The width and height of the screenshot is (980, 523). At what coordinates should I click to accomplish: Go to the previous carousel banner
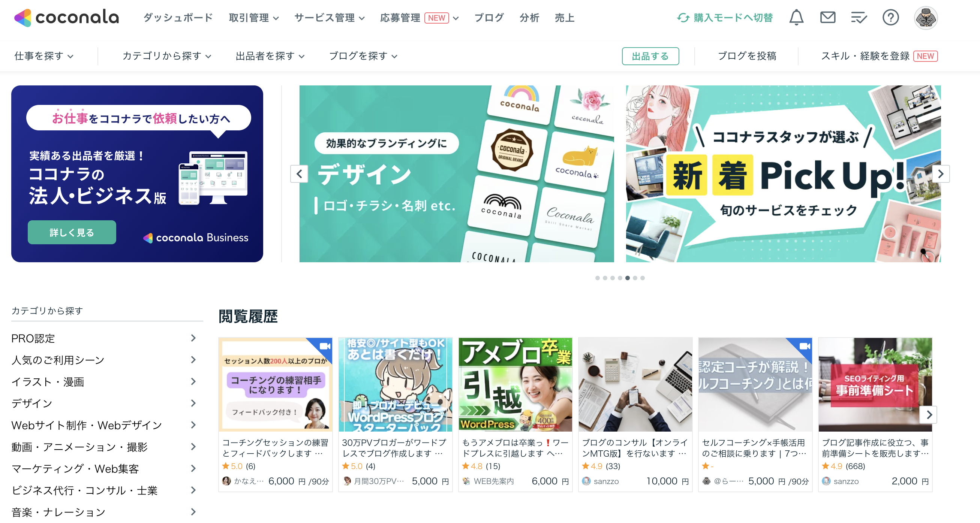click(x=299, y=174)
